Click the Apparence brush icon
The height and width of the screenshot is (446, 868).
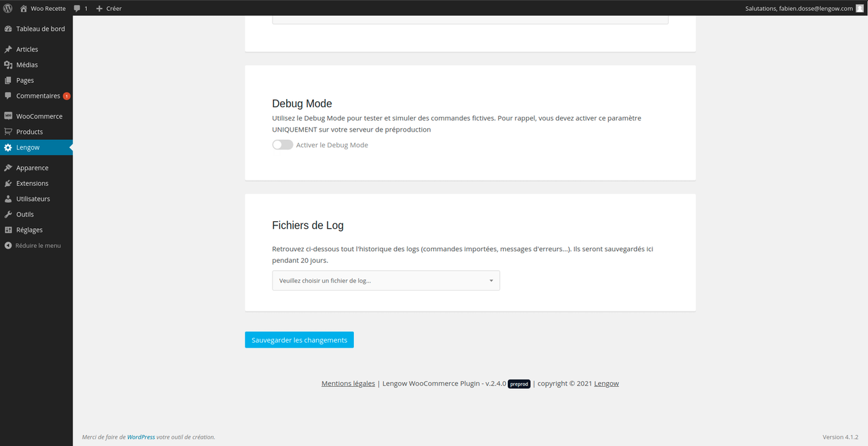8,168
